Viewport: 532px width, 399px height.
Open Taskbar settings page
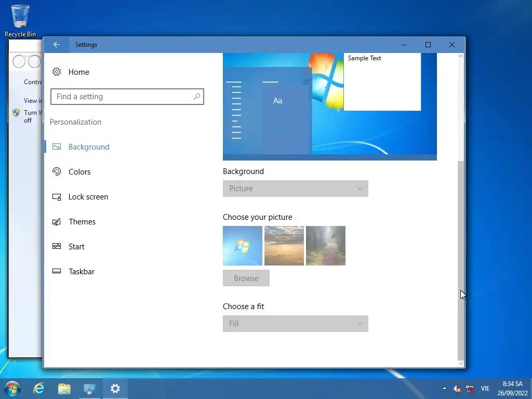pyautogui.click(x=82, y=271)
